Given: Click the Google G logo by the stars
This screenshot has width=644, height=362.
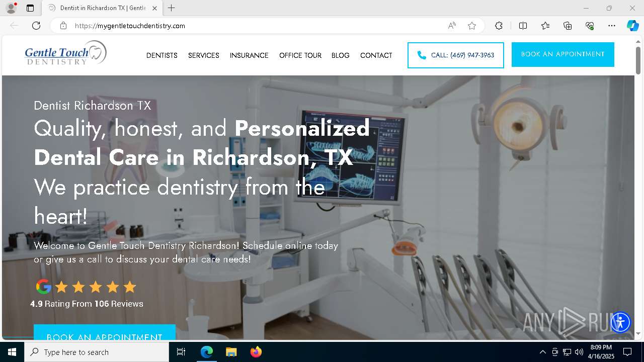Looking at the screenshot, I should [x=44, y=287].
